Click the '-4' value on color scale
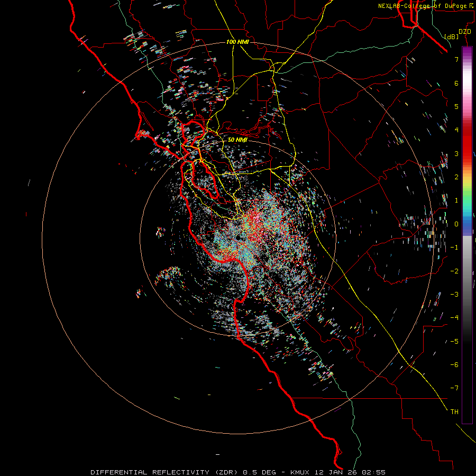 [454, 318]
